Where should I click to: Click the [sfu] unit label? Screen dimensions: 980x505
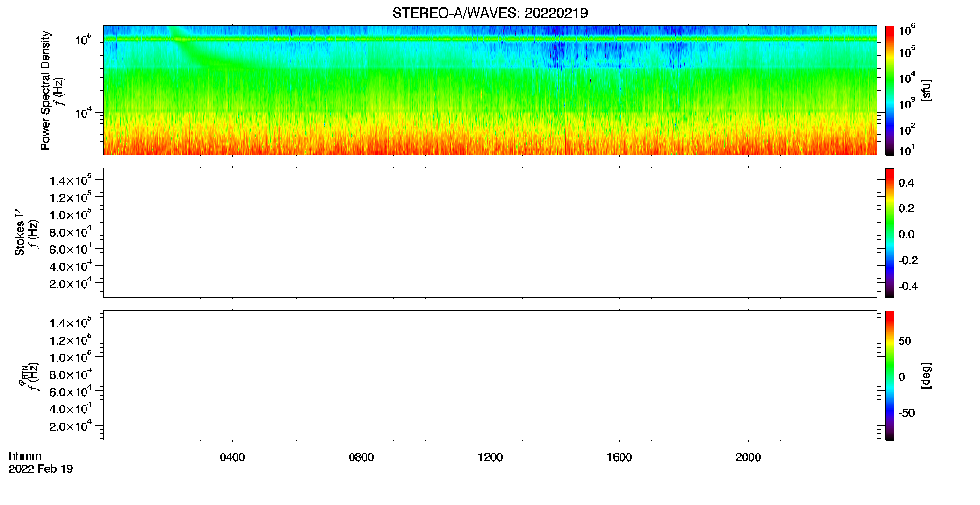coord(926,90)
